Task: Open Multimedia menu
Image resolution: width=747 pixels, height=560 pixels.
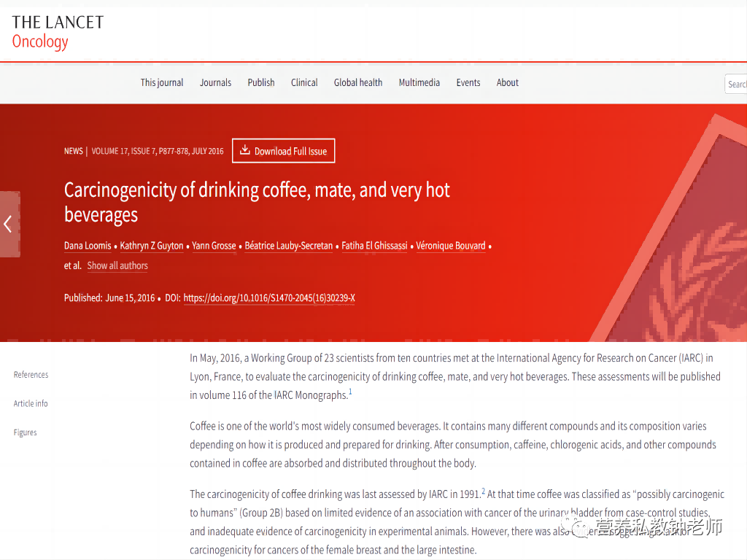Action: tap(419, 83)
